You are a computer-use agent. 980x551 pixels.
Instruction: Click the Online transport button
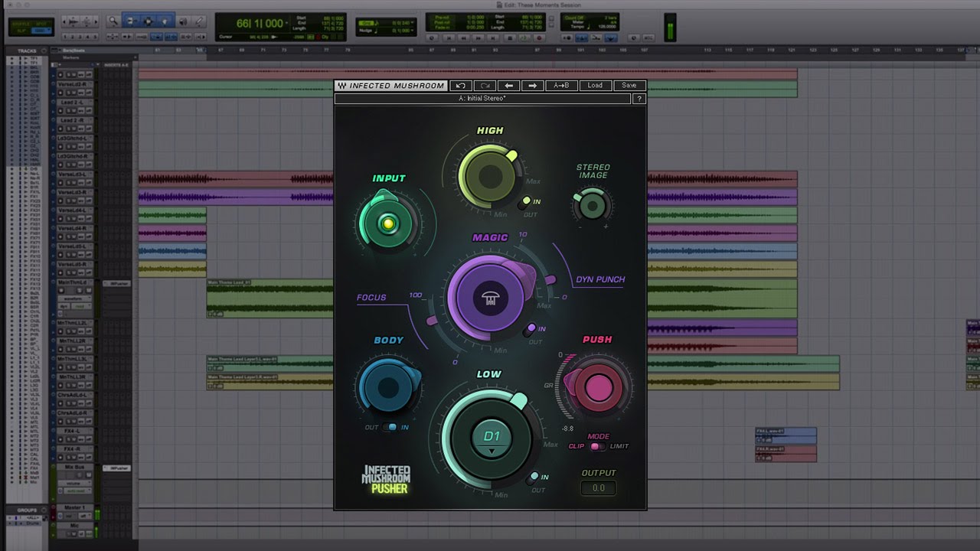(432, 38)
